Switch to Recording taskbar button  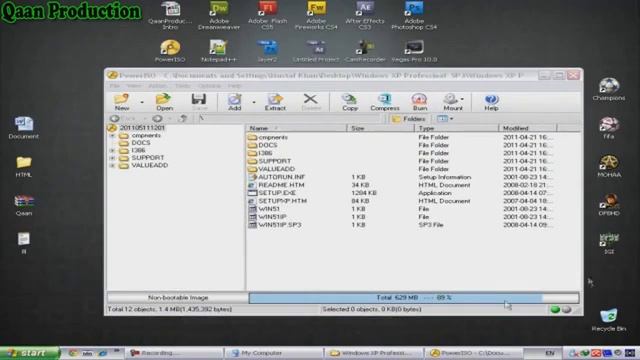pyautogui.click(x=174, y=353)
